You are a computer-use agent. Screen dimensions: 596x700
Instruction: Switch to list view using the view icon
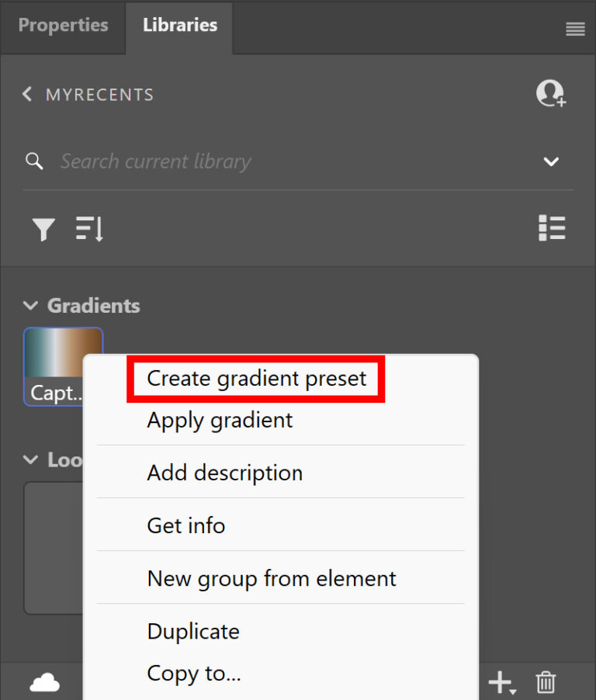click(552, 228)
